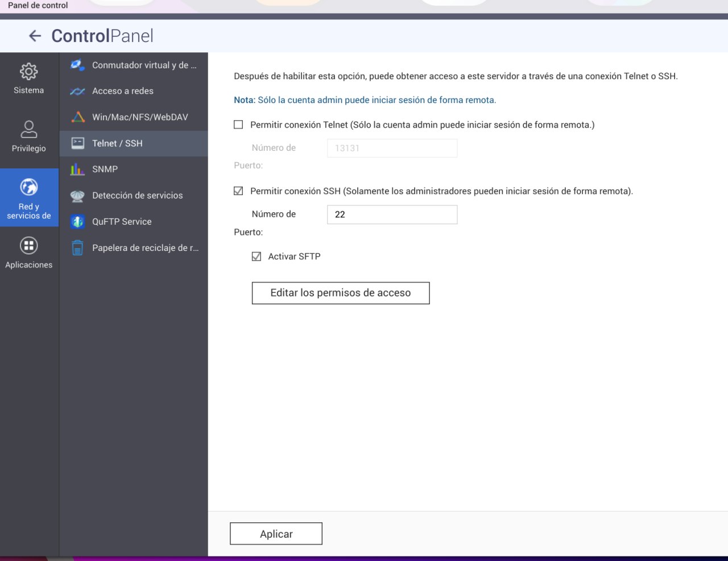Viewport: 728px width, 561px height.
Task: Select Telnet / SSH menu entry
Action: click(134, 143)
